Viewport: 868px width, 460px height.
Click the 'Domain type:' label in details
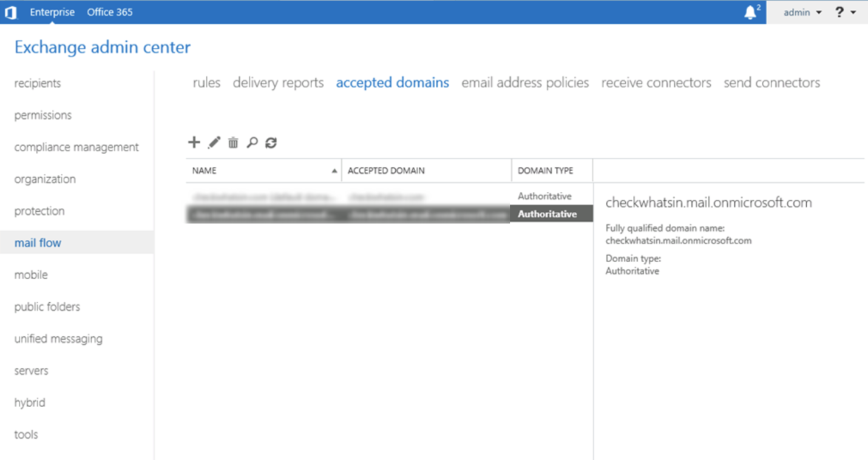pyautogui.click(x=633, y=259)
